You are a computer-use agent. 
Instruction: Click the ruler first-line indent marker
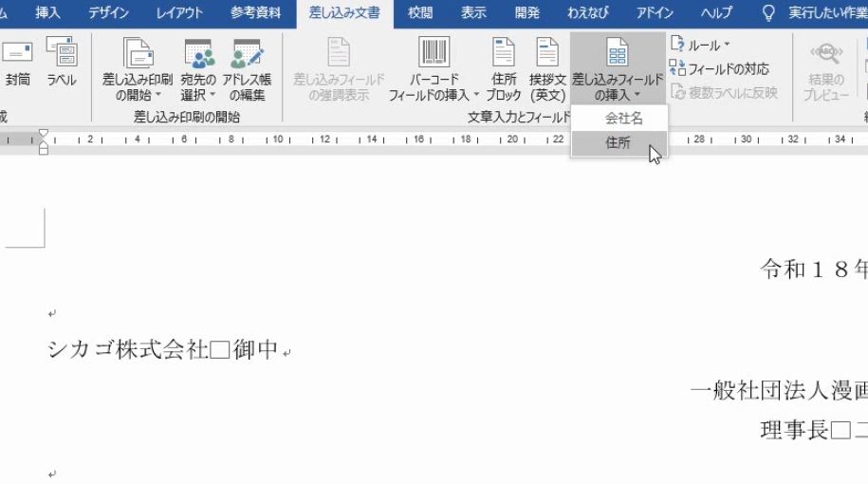pos(44,134)
